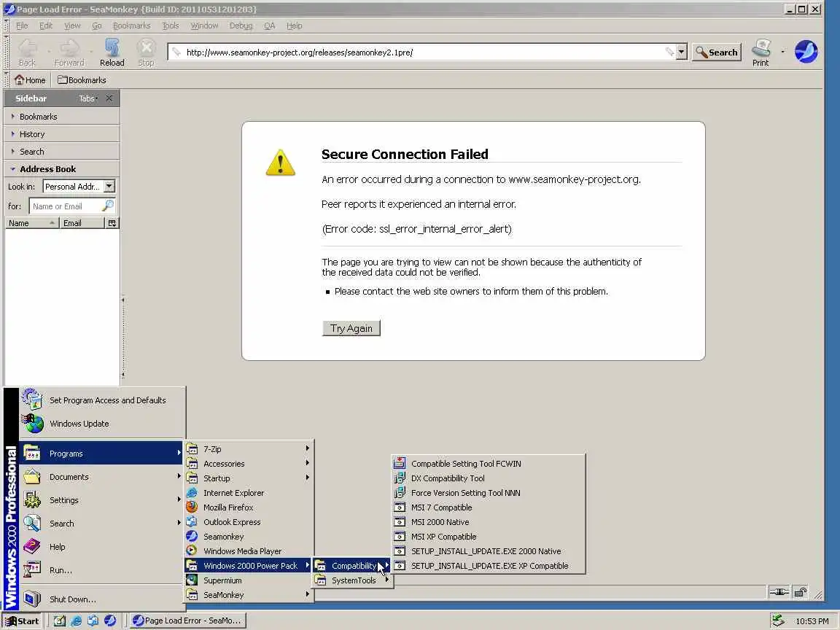Click the Start button

click(22, 621)
